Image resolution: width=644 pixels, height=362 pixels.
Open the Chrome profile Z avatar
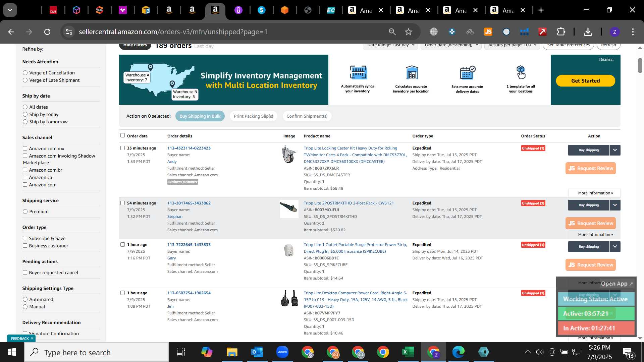(x=614, y=32)
